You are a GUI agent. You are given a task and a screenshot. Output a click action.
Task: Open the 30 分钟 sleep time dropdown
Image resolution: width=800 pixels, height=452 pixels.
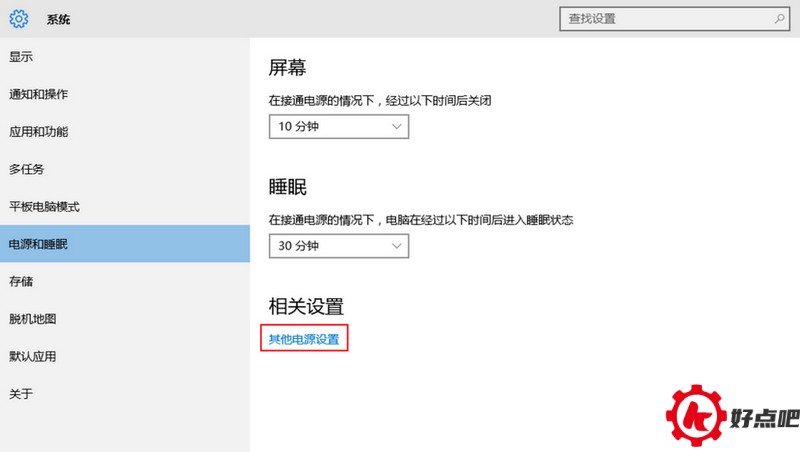(339, 245)
